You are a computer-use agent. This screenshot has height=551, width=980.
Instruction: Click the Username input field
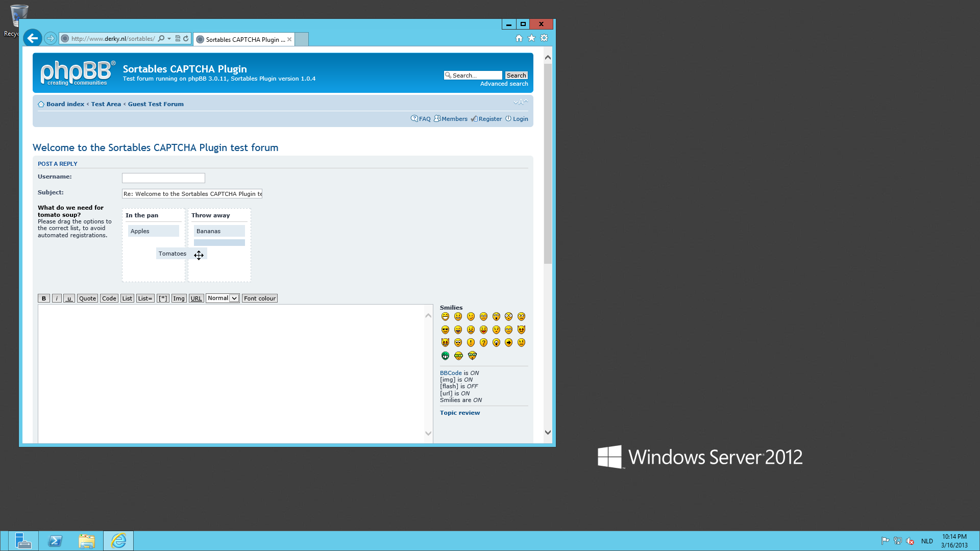[163, 178]
